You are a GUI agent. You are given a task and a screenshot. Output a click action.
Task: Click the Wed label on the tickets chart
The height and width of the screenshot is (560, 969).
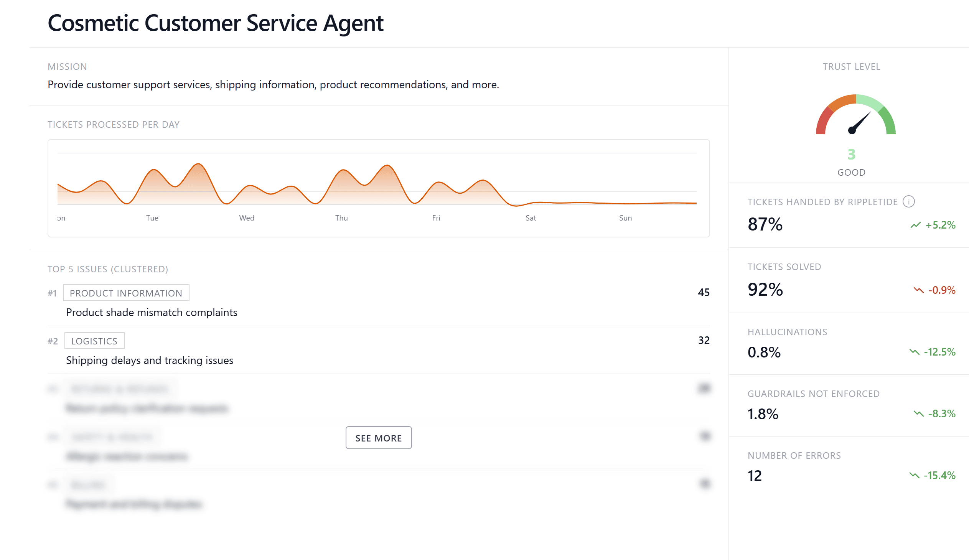point(247,218)
